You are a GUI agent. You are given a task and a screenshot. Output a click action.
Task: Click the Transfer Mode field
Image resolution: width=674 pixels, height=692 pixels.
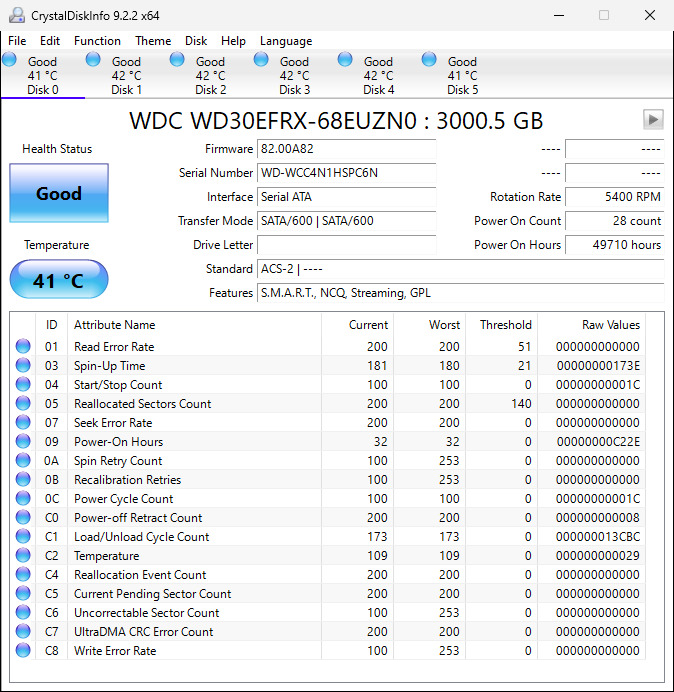346,221
